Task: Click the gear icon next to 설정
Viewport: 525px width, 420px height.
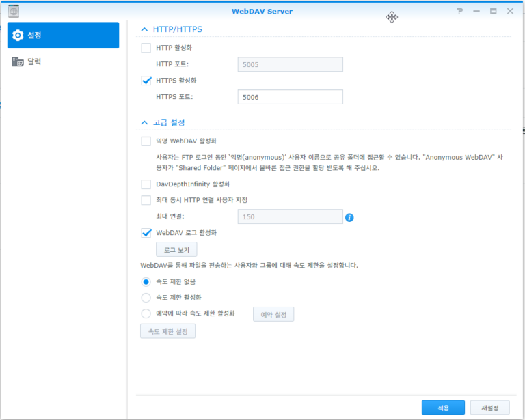Action: pyautogui.click(x=18, y=36)
